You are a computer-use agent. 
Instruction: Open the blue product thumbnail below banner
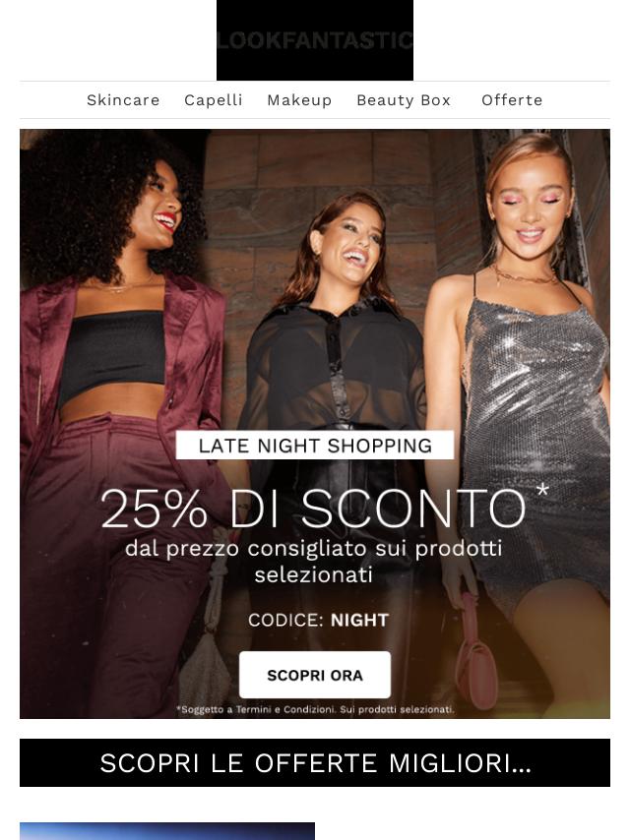point(167,831)
